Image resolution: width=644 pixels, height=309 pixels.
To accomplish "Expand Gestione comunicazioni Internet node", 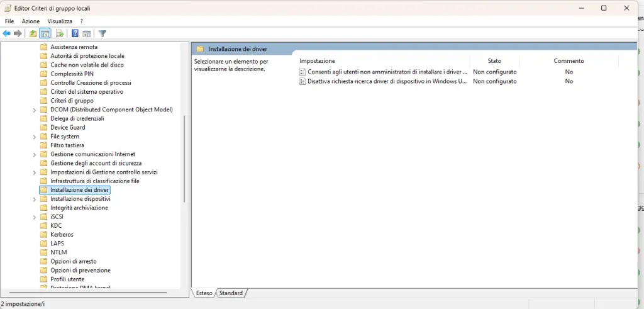I will click(x=35, y=155).
